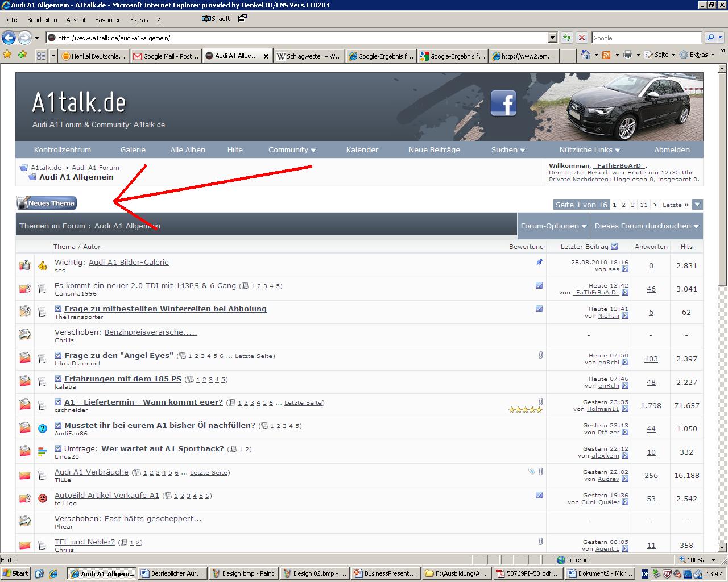Click subscribed checkmark in AutoBild Artikel row

pyautogui.click(x=539, y=495)
